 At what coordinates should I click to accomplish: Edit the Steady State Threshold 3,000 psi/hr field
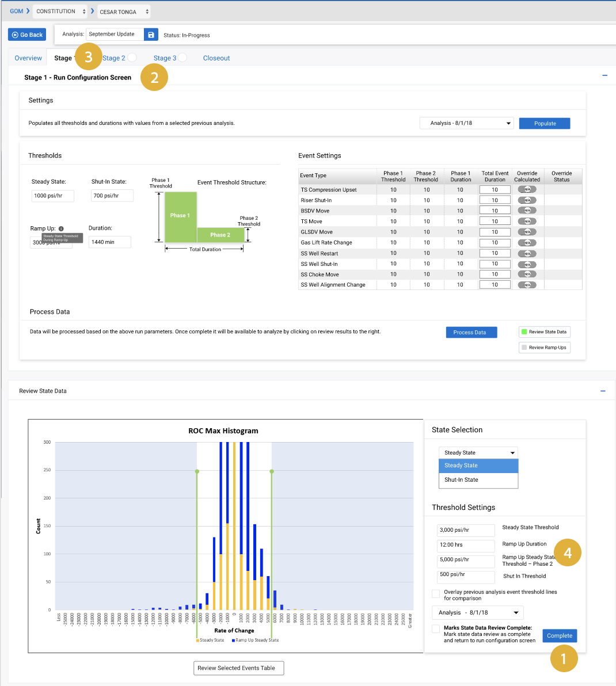(466, 530)
